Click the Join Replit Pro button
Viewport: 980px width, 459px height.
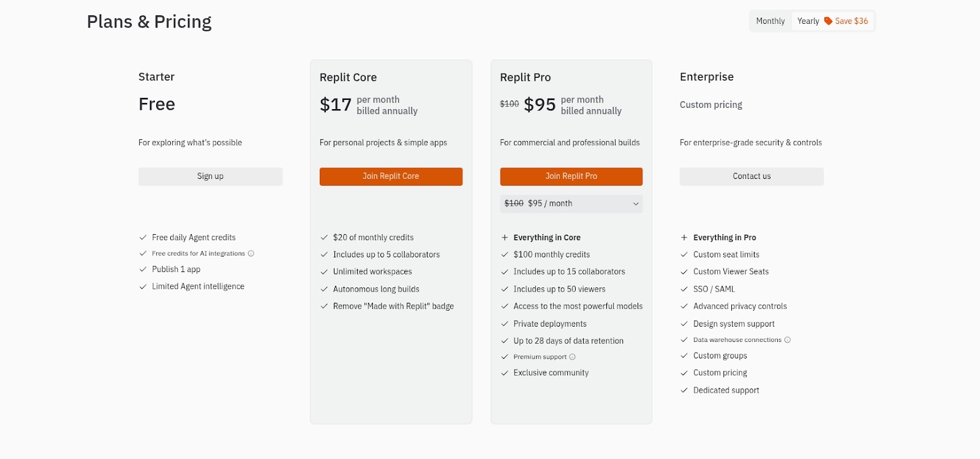[x=571, y=176]
